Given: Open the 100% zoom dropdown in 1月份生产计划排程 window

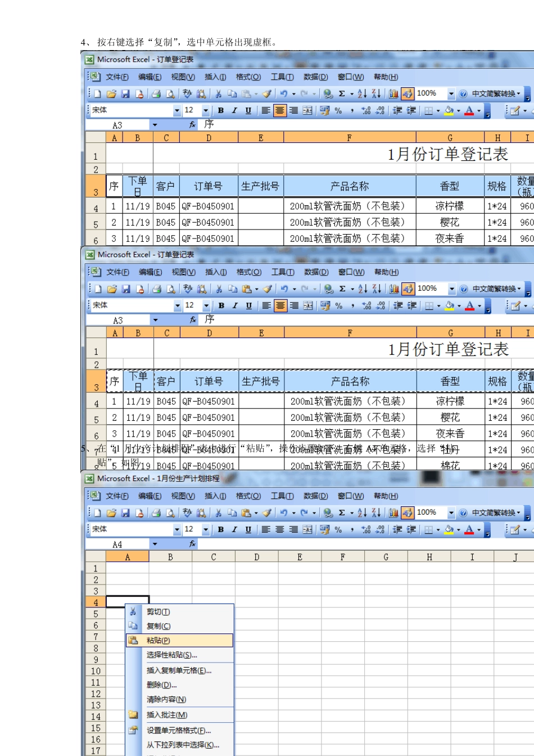Looking at the screenshot, I should coord(451,512).
